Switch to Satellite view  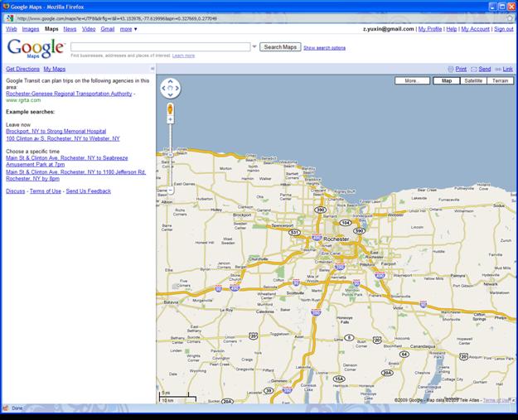pos(473,80)
